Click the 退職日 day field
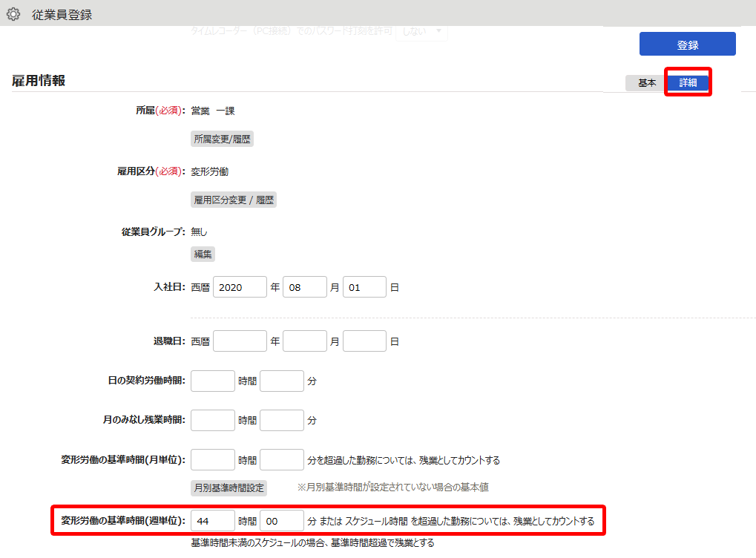756x558 pixels. (364, 341)
